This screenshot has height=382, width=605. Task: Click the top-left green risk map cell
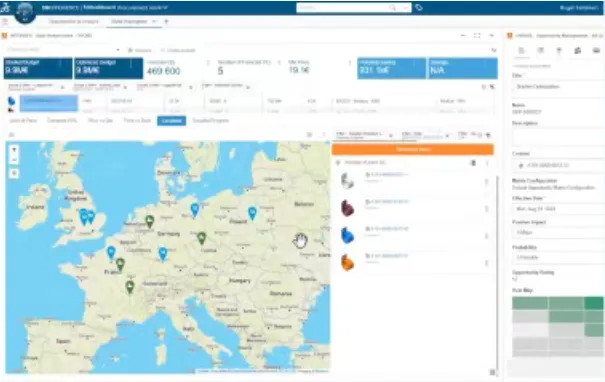(x=530, y=303)
